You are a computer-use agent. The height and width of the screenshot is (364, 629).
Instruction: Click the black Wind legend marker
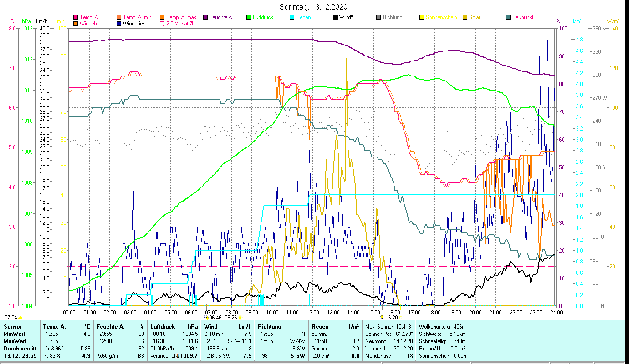[x=335, y=17]
